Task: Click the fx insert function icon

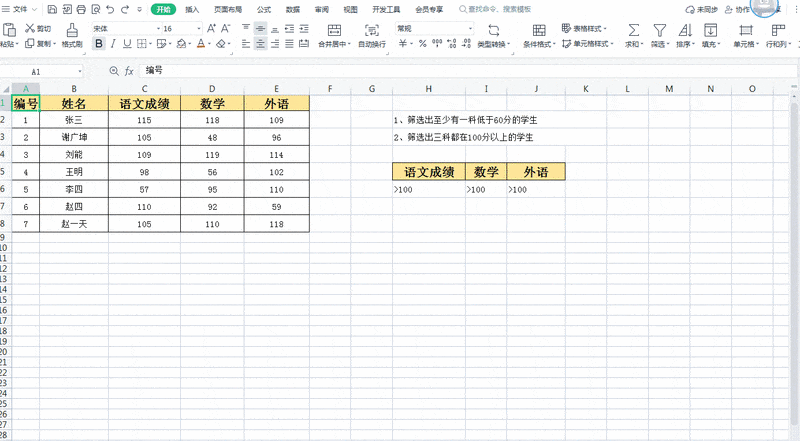Action: tap(129, 71)
